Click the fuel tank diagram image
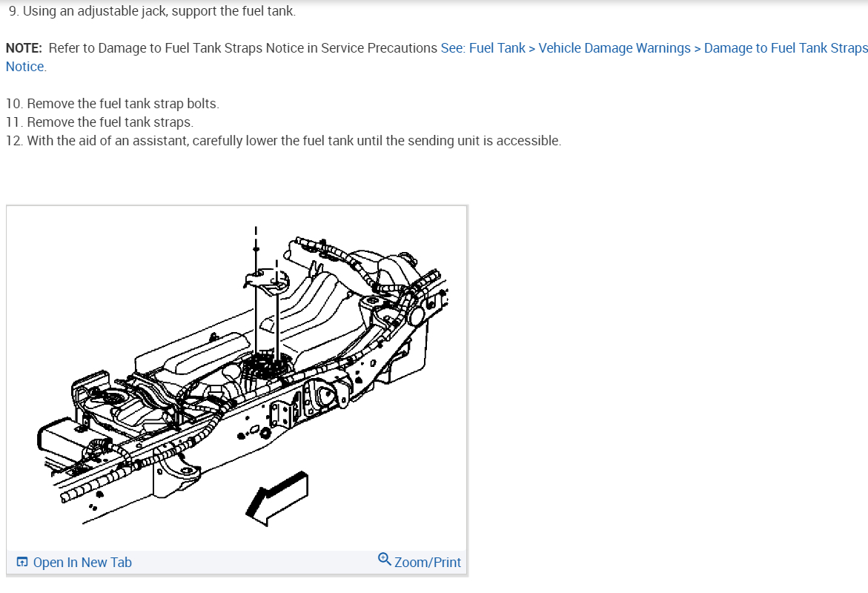The image size is (868, 593). click(237, 378)
